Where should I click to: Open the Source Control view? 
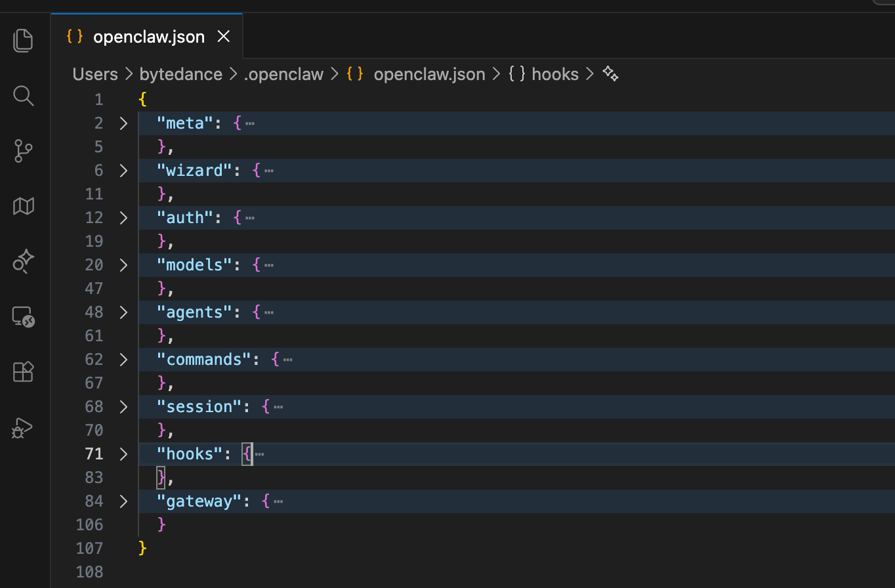23,151
